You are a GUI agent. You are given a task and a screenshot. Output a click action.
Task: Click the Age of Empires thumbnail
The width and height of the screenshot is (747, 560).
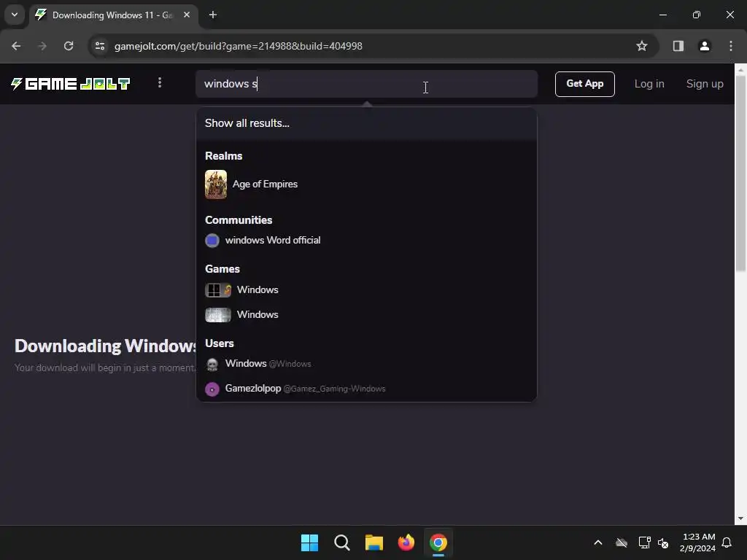pyautogui.click(x=216, y=184)
